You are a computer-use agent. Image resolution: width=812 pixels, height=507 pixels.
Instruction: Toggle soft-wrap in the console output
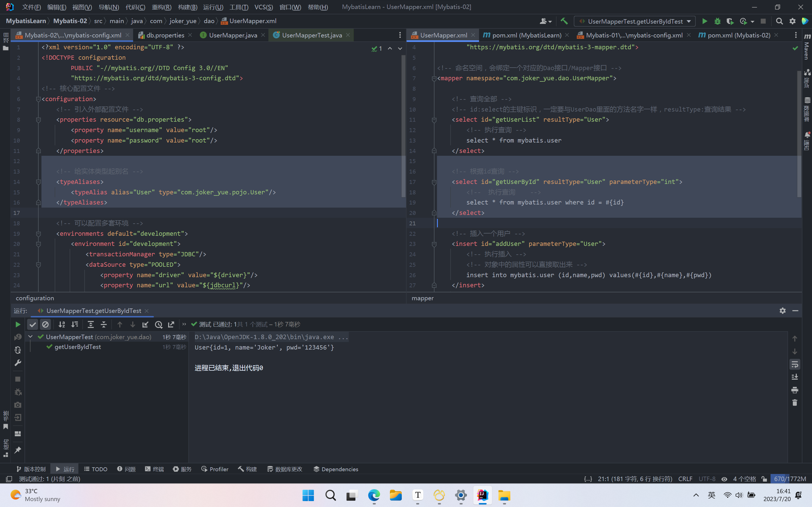(794, 364)
